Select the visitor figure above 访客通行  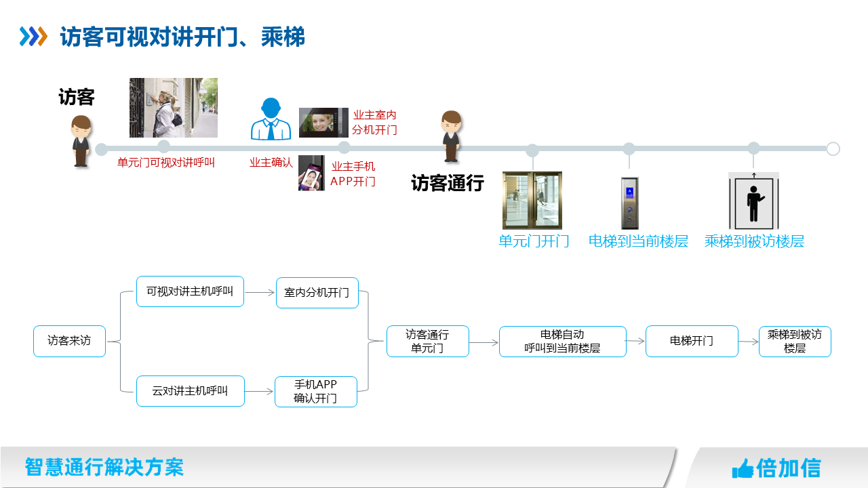tap(451, 136)
